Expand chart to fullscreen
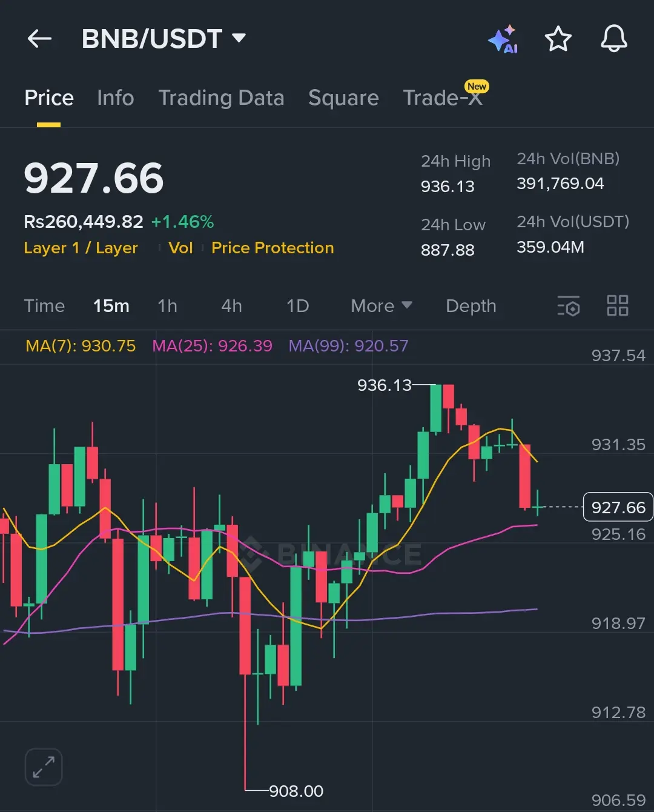The height and width of the screenshot is (812, 654). point(44,767)
